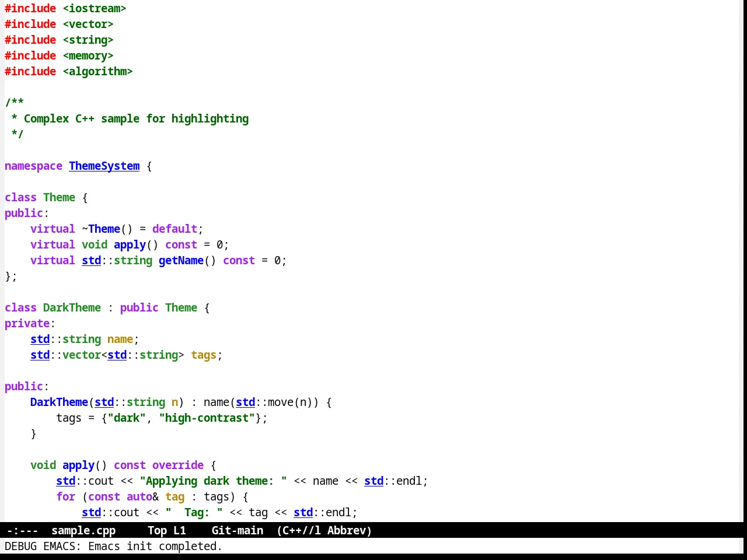
Task: Click 'class Theme {' declaration
Action: pyautogui.click(x=46, y=197)
